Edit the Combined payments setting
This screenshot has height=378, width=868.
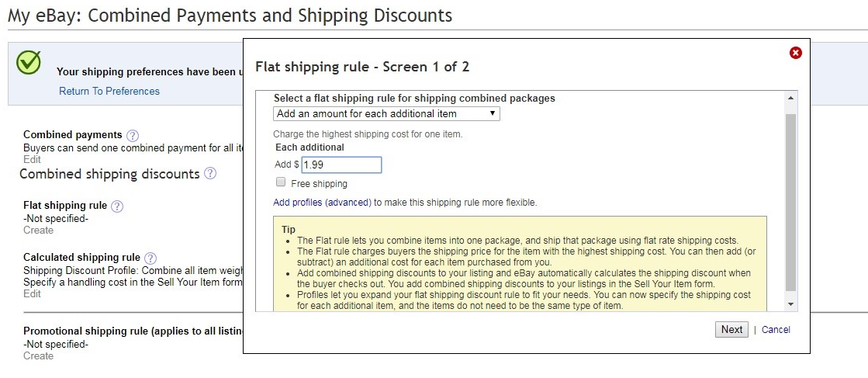coord(32,159)
